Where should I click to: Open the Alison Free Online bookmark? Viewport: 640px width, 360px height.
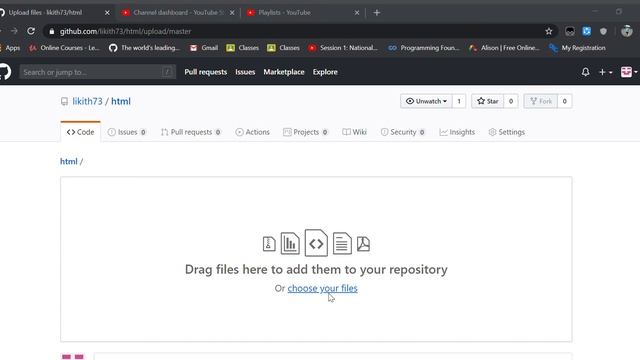click(504, 48)
